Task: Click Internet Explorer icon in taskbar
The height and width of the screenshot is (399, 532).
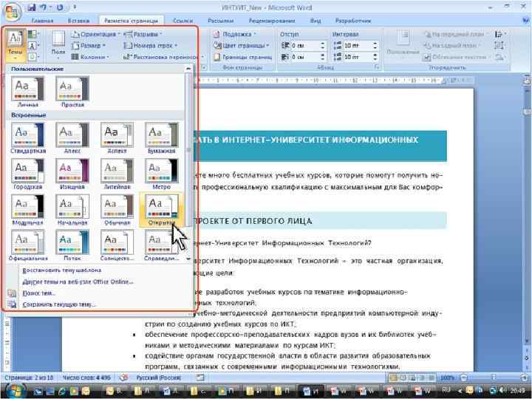Action: tap(62, 391)
